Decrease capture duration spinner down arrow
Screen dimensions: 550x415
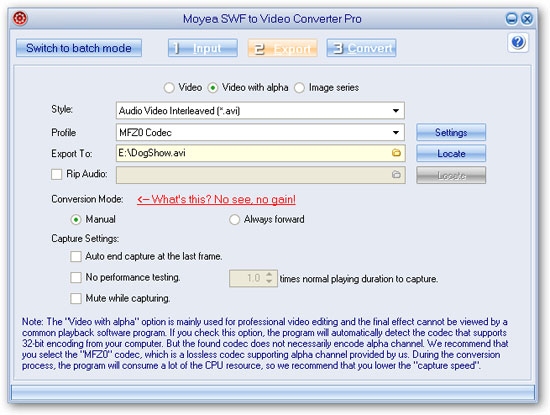269,282
